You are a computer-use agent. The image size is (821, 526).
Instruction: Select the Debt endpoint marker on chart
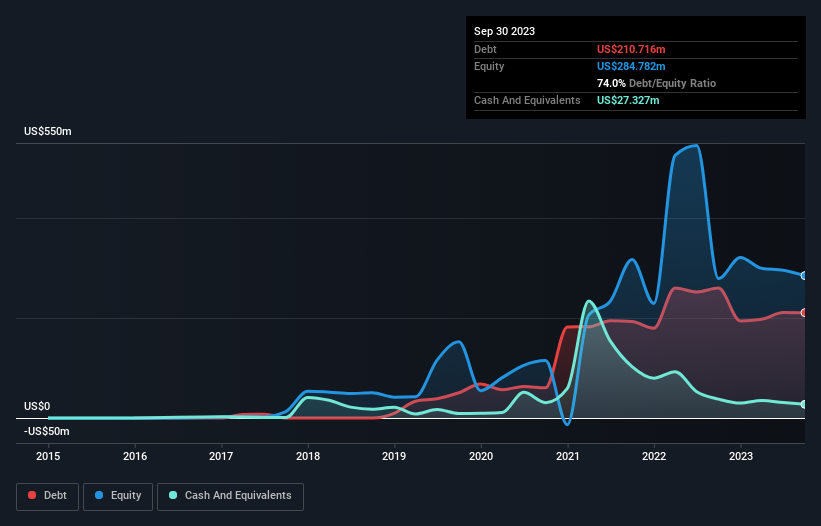pyautogui.click(x=804, y=313)
